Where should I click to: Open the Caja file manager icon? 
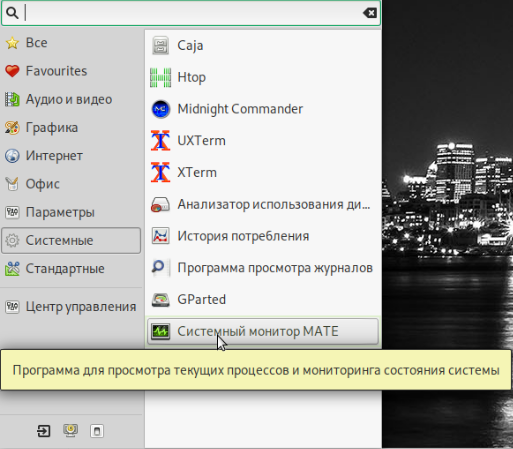pos(161,45)
